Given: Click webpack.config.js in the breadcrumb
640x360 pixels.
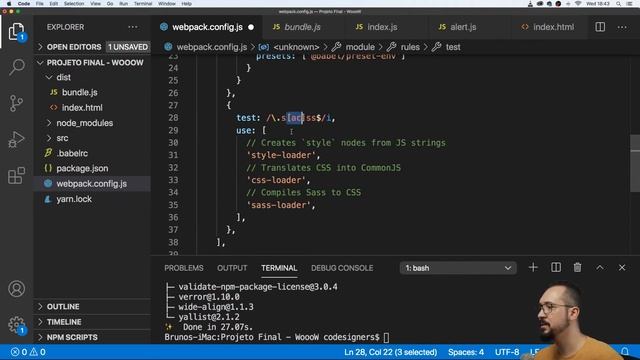Looking at the screenshot, I should coord(211,47).
